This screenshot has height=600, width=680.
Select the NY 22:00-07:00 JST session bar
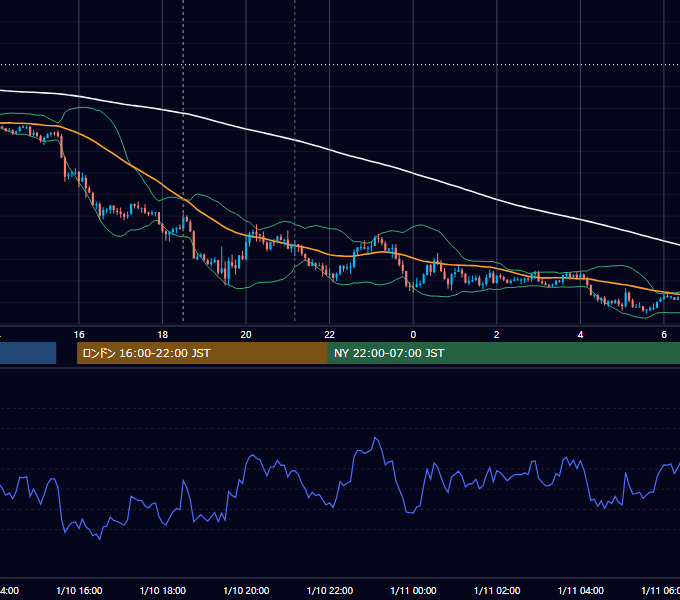pos(503,353)
